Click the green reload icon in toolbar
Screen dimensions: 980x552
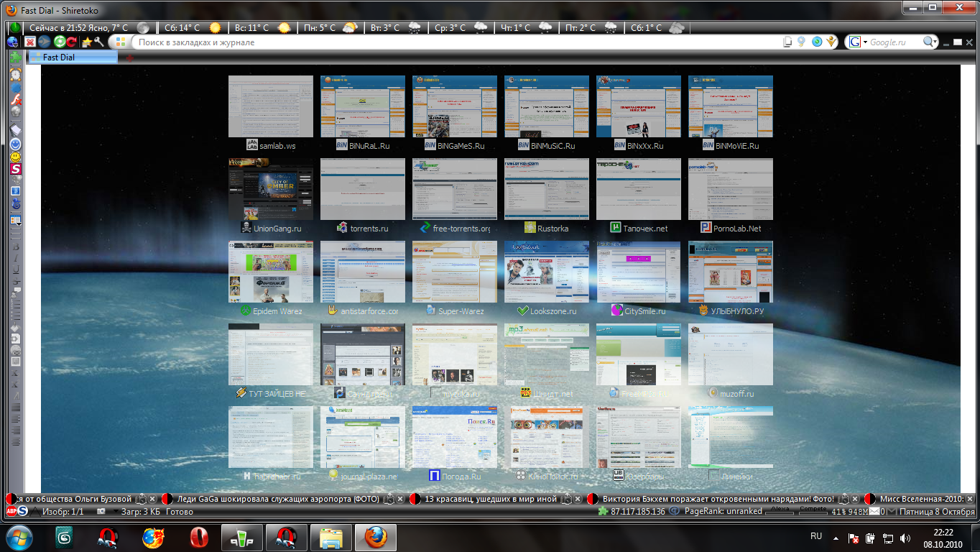[60, 42]
